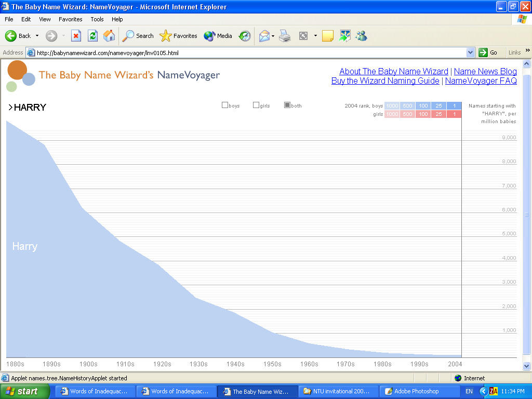This screenshot has width=532, height=399.
Task: Select the boys rank 25 color swatch
Action: point(438,105)
